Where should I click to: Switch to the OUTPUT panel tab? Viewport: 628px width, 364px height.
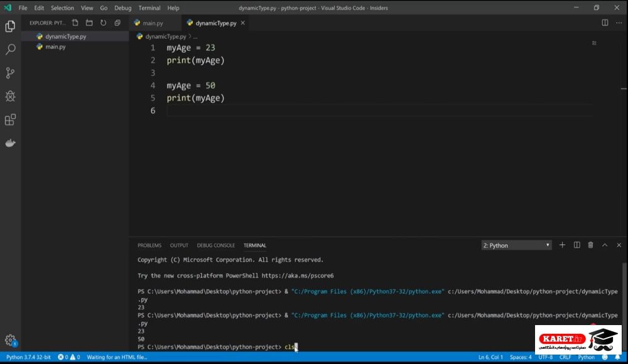tap(179, 245)
